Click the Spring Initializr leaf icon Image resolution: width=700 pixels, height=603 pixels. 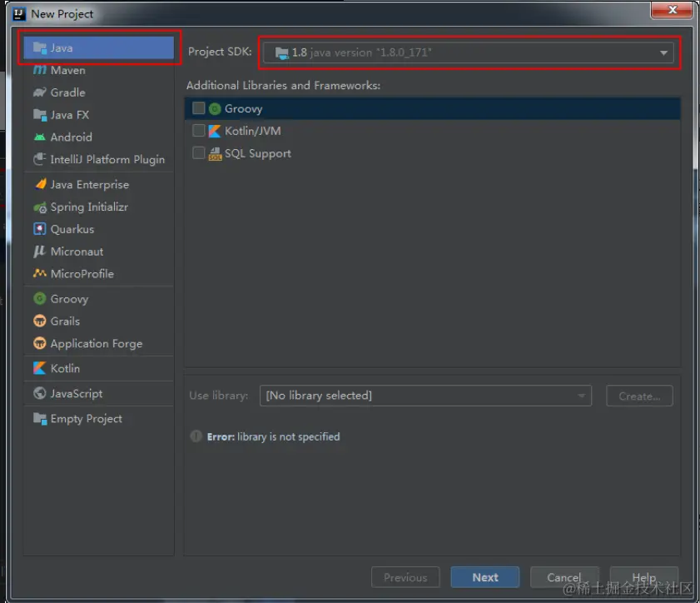coord(40,207)
